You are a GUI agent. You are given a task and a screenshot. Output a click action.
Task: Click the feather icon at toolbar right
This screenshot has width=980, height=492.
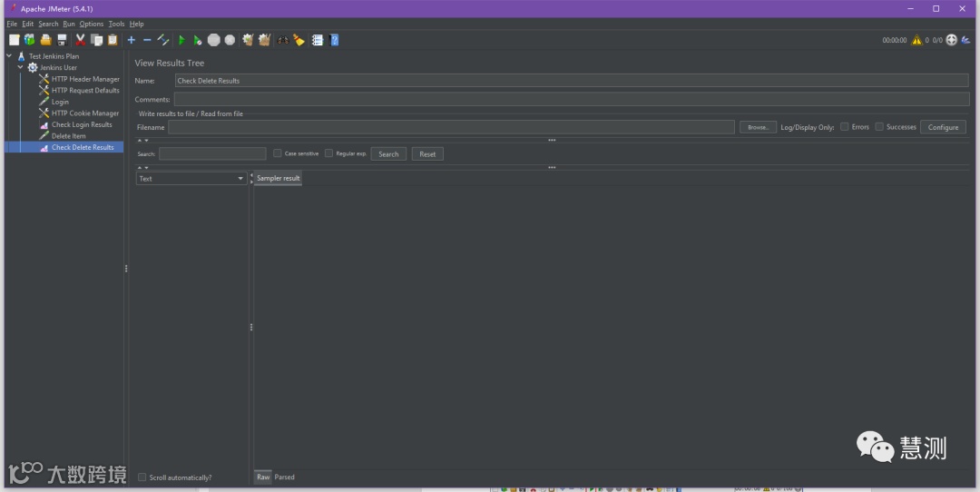(x=966, y=40)
